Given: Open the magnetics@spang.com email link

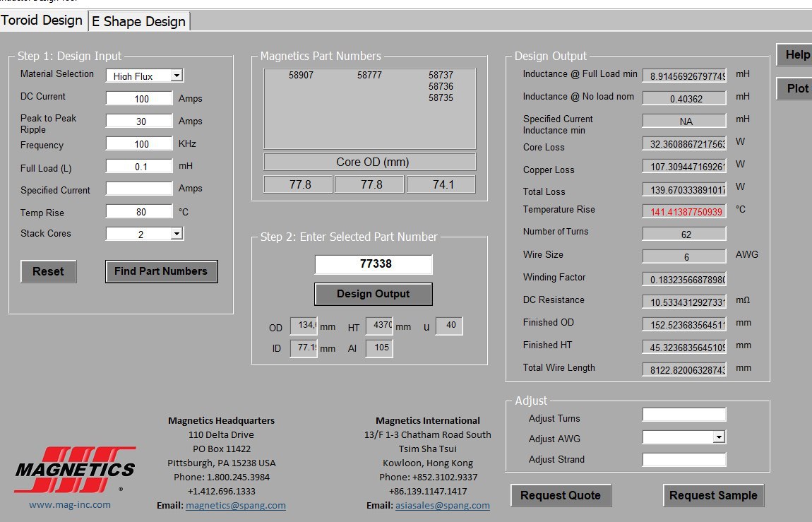Looking at the screenshot, I should (x=236, y=506).
